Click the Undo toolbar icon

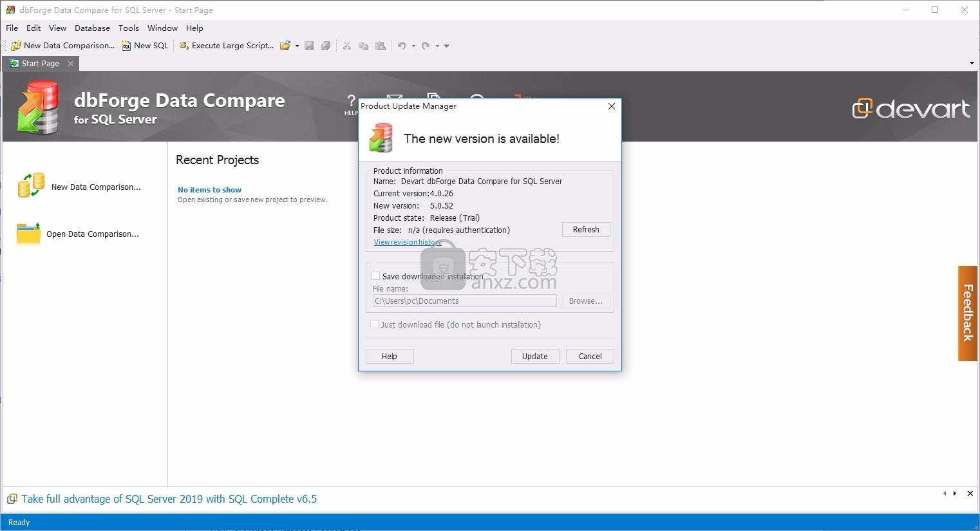402,46
